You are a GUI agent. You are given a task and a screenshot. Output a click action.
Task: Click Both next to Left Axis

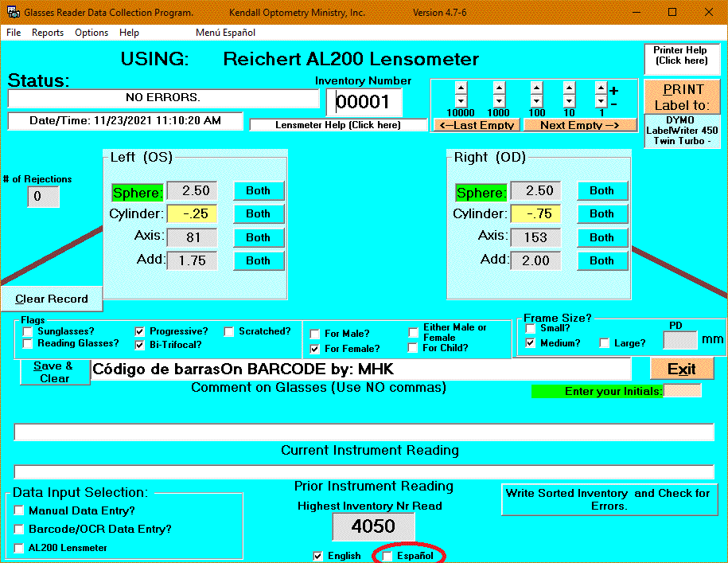pos(258,238)
